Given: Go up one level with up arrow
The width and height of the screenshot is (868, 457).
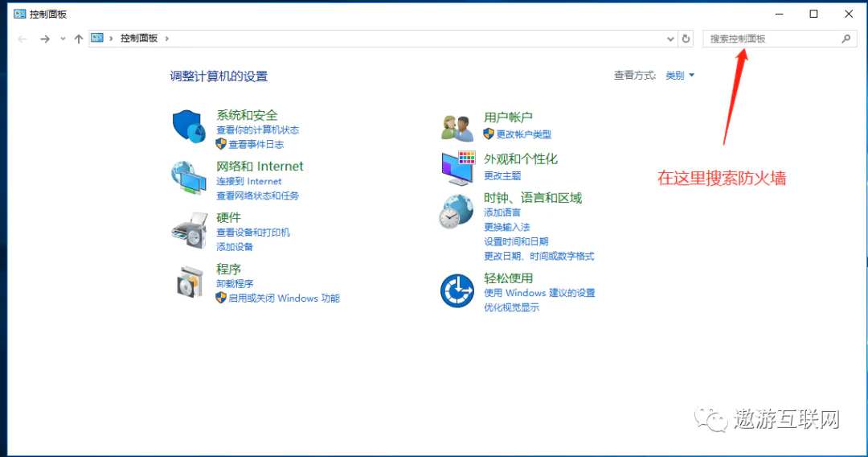Looking at the screenshot, I should (x=79, y=39).
